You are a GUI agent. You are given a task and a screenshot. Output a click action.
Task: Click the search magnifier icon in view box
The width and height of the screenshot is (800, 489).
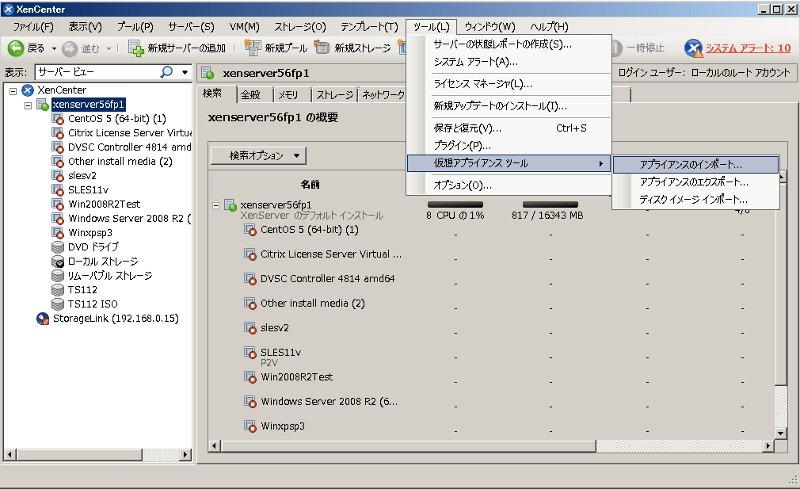[166, 72]
